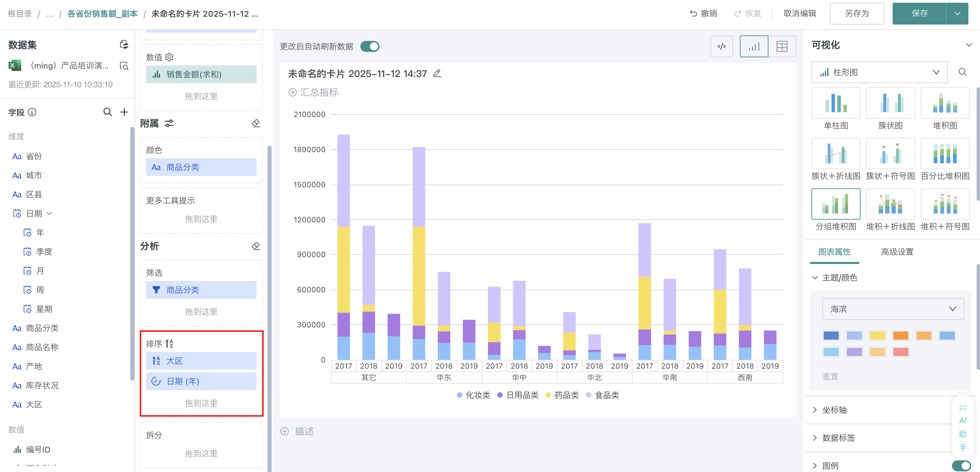Open the bar chart type dropdown
Image resolution: width=980 pixels, height=472 pixels.
click(x=879, y=72)
